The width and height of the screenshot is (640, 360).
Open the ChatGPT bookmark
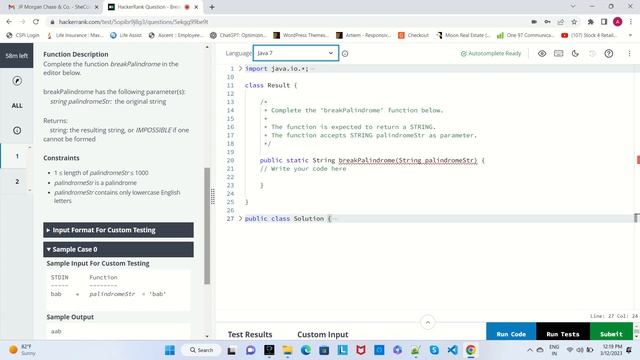pos(238,36)
